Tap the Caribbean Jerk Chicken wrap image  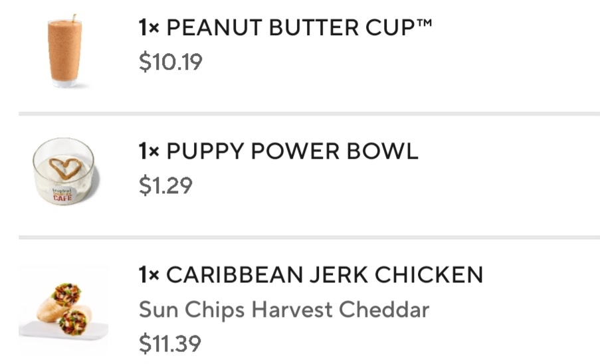(x=63, y=309)
